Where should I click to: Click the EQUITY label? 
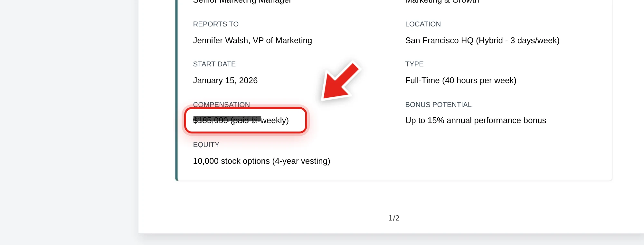206,145
